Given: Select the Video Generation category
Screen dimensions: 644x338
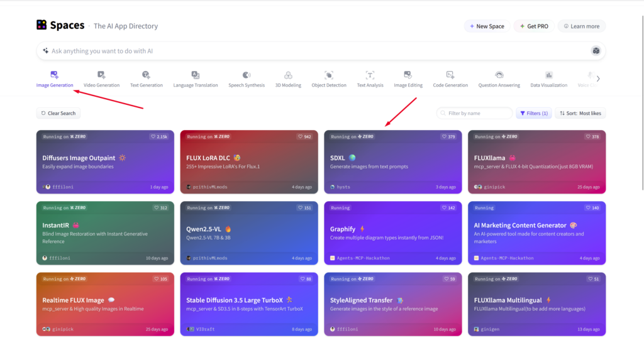Looking at the screenshot, I should click(101, 79).
